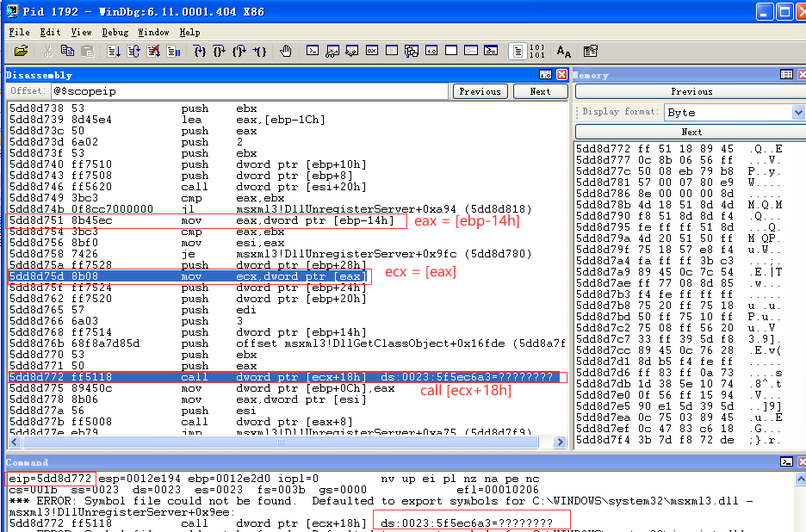Click the Paste clipboard icon
The height and width of the screenshot is (532, 806).
[x=88, y=51]
